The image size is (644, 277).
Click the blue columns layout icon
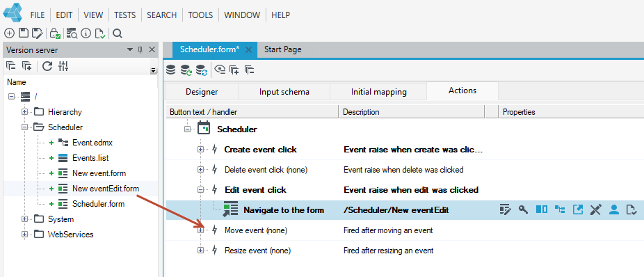click(541, 209)
